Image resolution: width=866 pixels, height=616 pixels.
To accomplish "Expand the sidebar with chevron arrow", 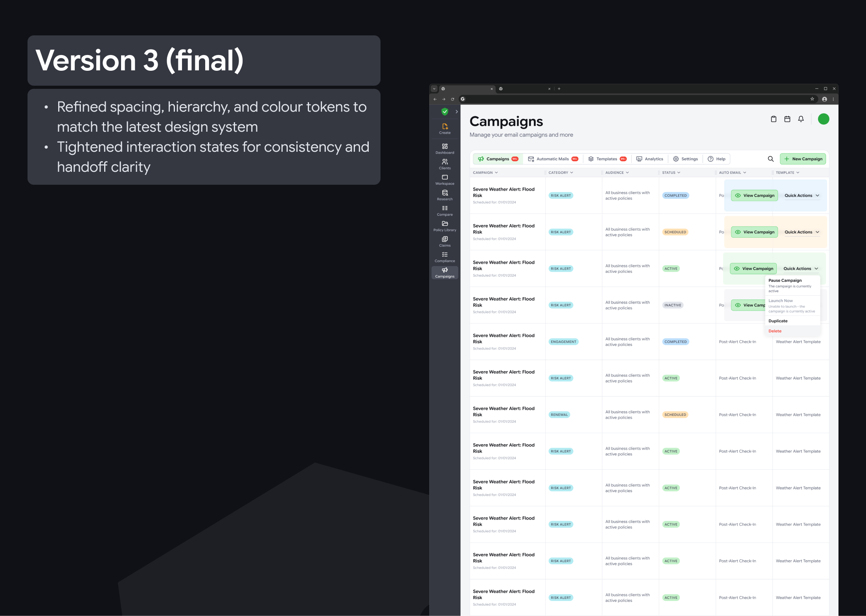I will pyautogui.click(x=456, y=112).
